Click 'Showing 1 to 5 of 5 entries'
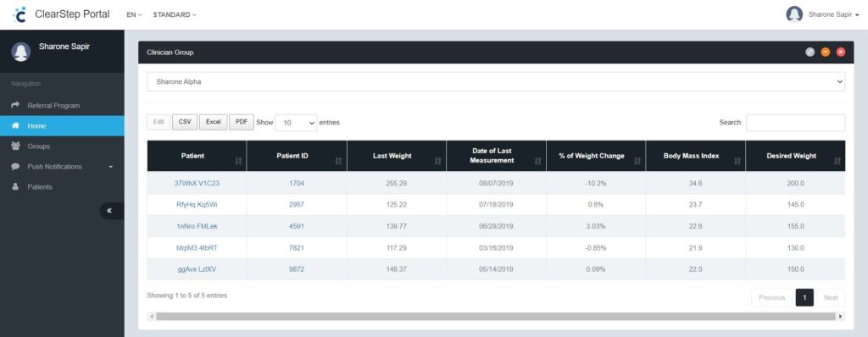 click(186, 296)
